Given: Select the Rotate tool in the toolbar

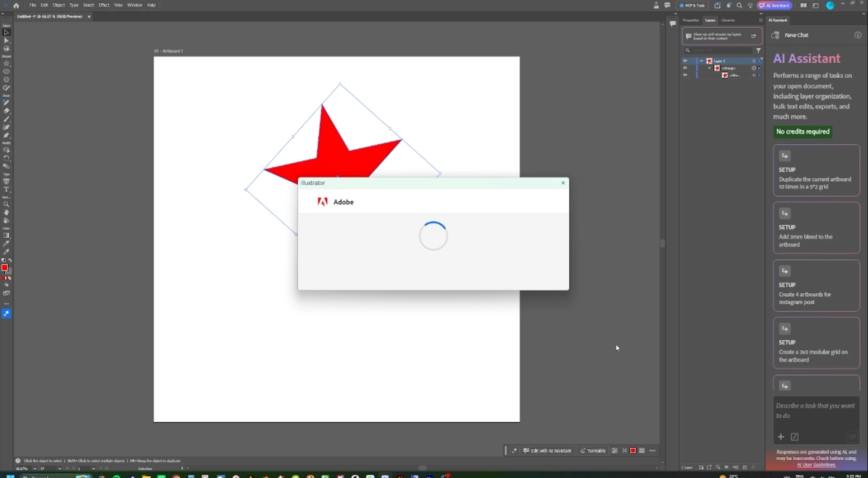Looking at the screenshot, I should [x=6, y=158].
